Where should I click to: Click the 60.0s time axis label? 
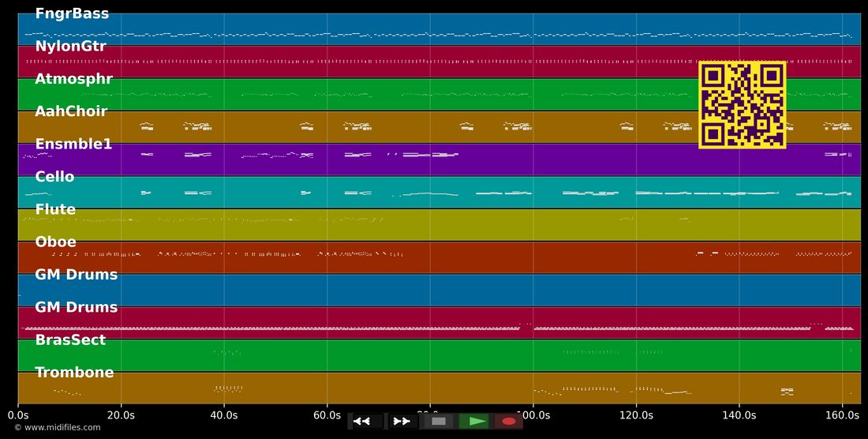click(327, 415)
